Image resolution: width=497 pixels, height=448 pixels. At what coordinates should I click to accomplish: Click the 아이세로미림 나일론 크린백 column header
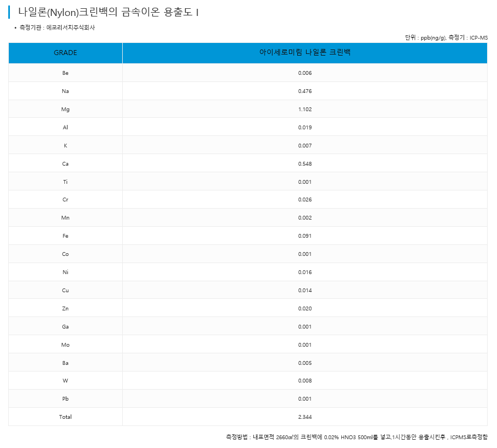(304, 52)
